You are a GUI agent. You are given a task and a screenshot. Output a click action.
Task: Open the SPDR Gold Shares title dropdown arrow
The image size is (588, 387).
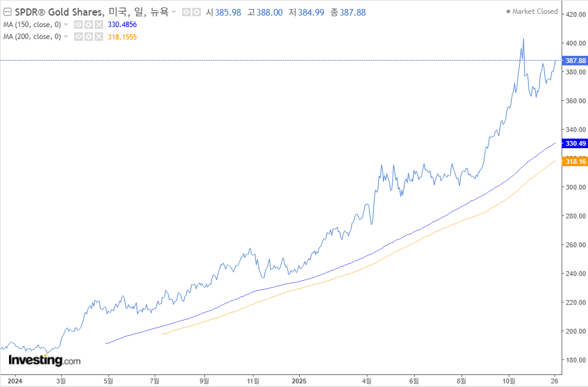click(174, 12)
